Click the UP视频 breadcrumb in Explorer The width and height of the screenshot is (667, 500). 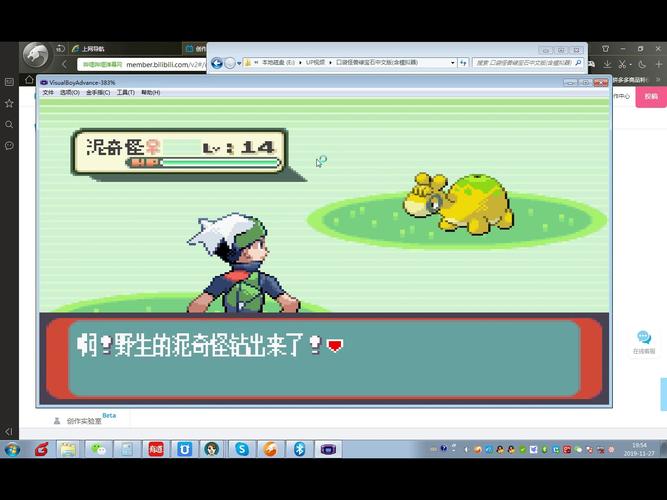tap(315, 63)
